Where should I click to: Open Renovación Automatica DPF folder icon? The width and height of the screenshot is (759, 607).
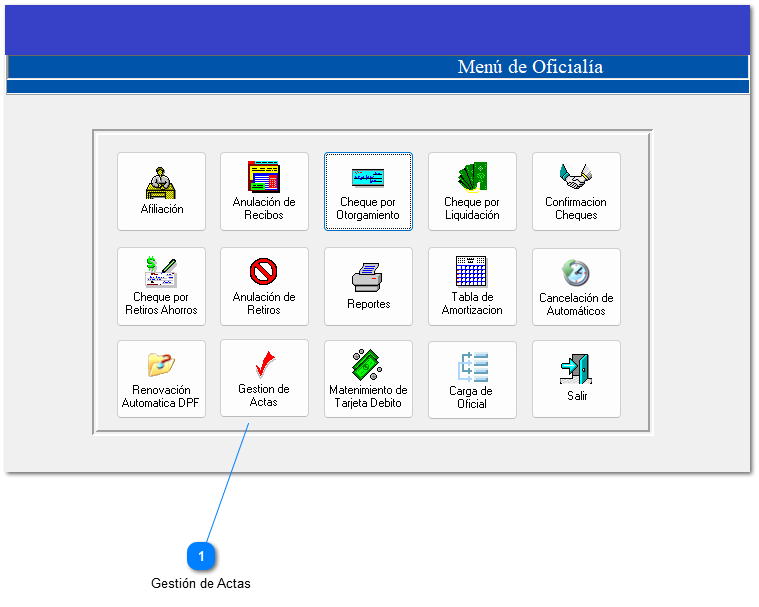pyautogui.click(x=161, y=379)
